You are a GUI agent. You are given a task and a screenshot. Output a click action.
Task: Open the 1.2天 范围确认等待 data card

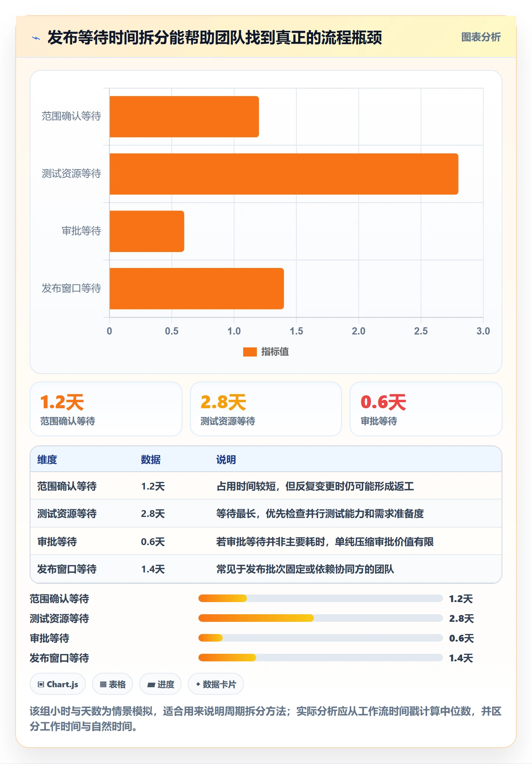(106, 409)
